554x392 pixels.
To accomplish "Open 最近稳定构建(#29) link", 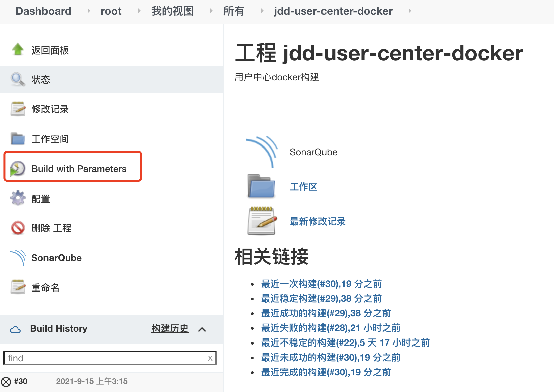I will coord(321,298).
